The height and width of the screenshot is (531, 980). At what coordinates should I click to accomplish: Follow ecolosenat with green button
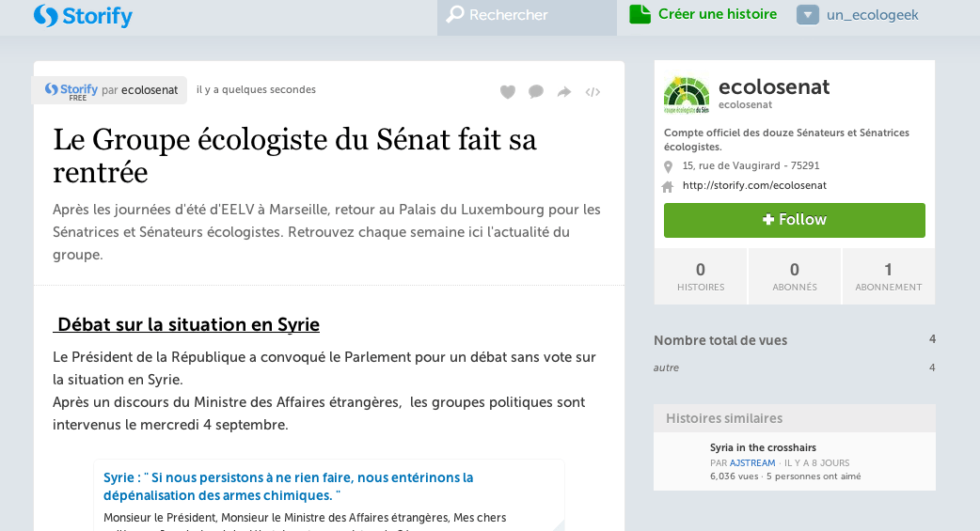click(795, 220)
